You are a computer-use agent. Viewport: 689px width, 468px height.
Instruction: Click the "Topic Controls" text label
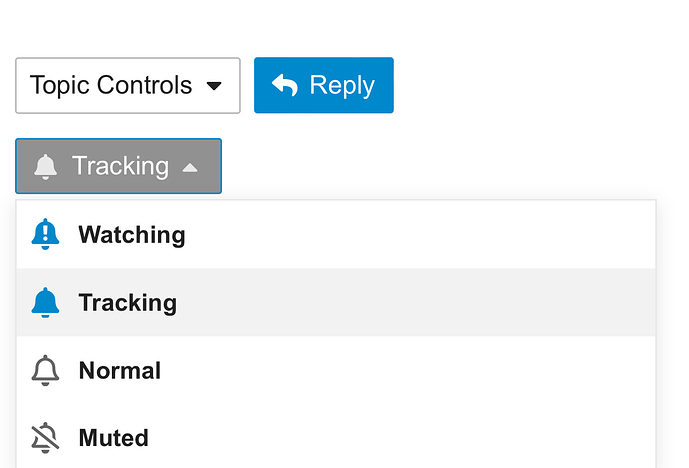point(111,86)
